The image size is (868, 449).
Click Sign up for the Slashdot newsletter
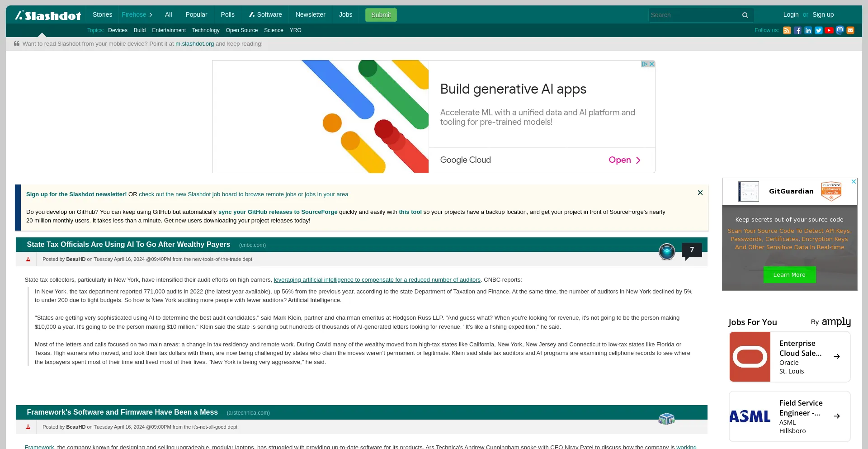pyautogui.click(x=76, y=194)
